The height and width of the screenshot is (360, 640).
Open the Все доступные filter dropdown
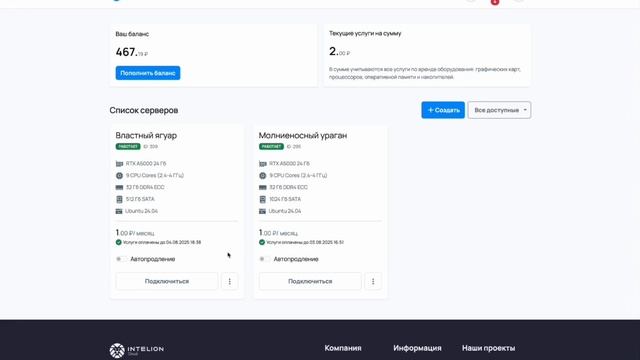[x=499, y=110]
